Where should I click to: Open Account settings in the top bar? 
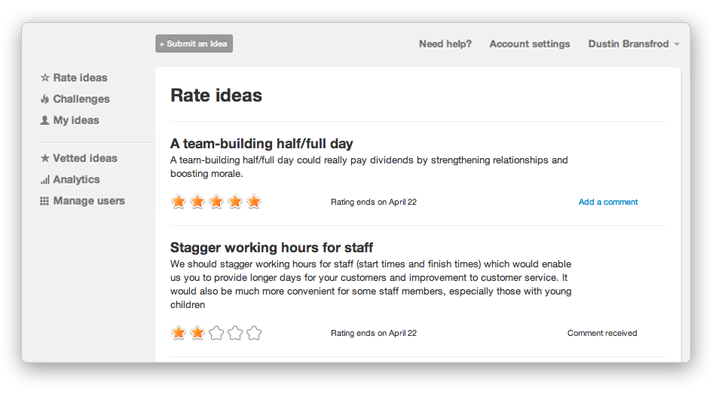[x=530, y=44]
